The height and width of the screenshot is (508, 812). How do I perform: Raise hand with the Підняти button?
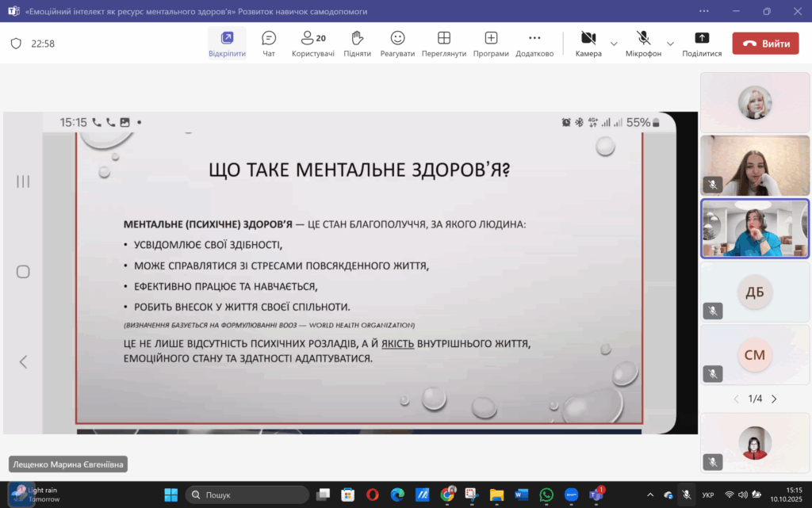tap(357, 43)
